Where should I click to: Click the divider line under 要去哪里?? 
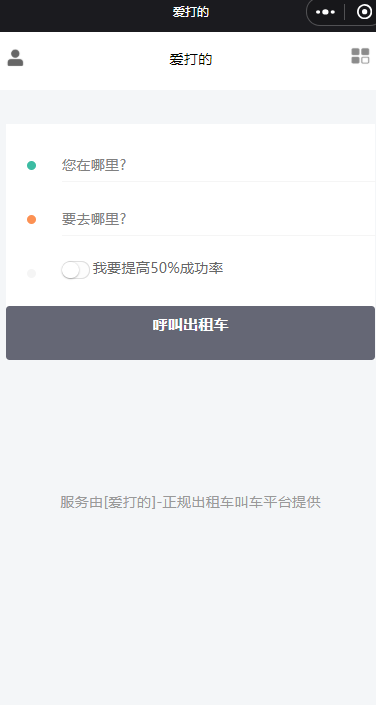click(218, 235)
